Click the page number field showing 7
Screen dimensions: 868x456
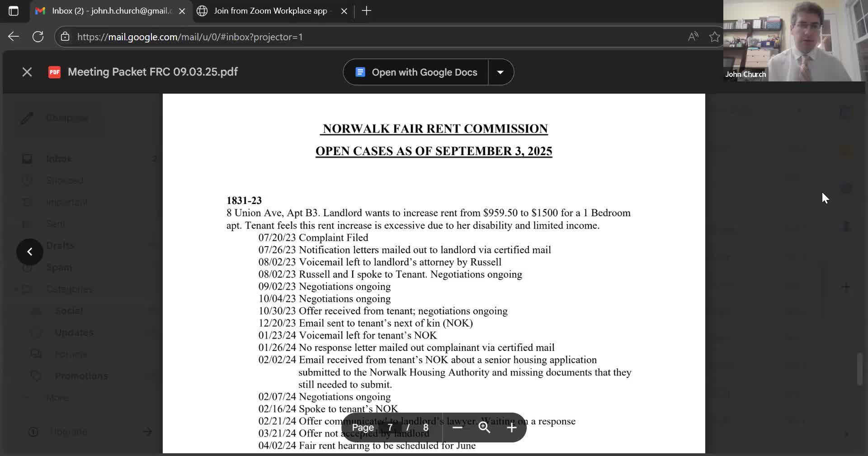point(390,427)
